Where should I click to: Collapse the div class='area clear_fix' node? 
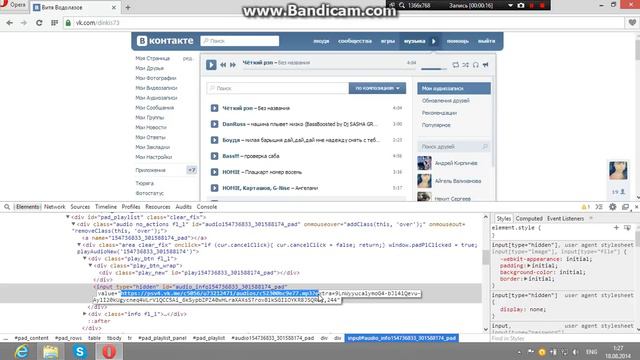tap(79, 245)
